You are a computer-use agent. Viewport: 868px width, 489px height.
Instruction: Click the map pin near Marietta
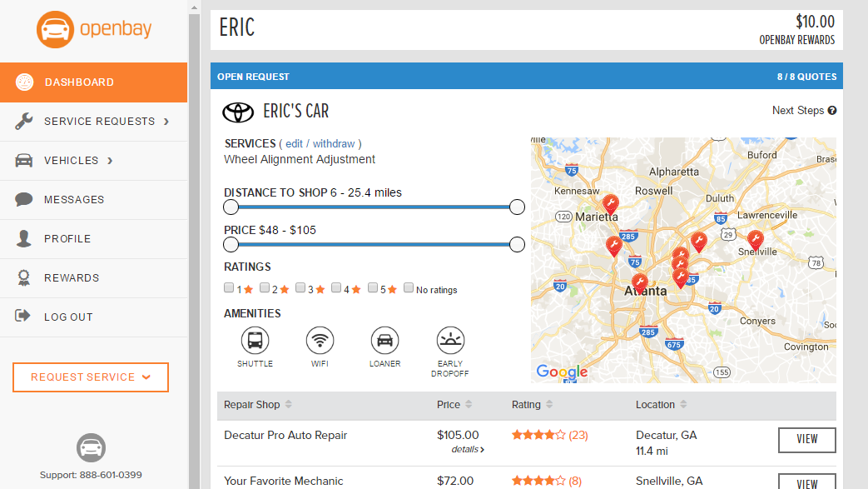tap(610, 205)
